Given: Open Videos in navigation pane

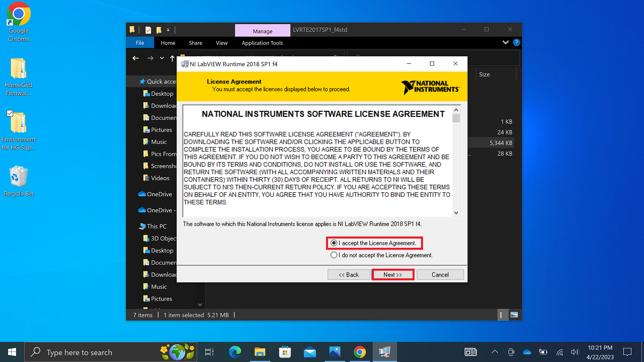Looking at the screenshot, I should point(156,178).
